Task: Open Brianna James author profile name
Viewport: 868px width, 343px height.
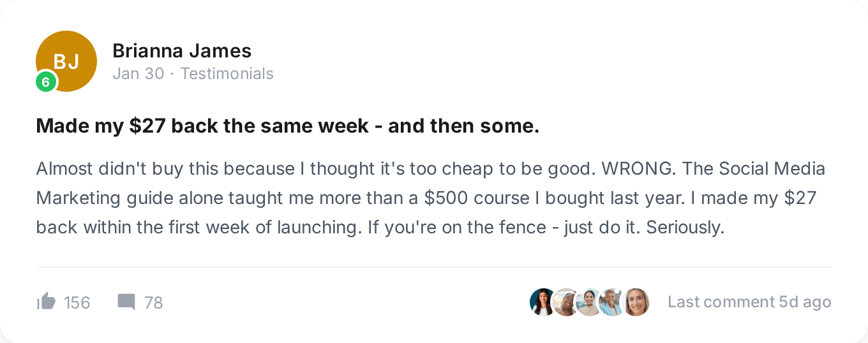Action: pos(182,50)
